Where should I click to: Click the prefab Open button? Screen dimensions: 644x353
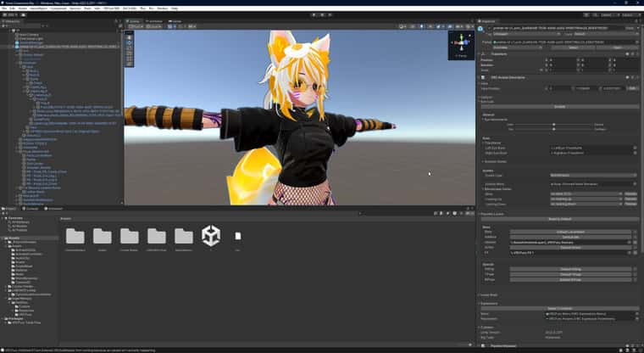tap(617, 48)
